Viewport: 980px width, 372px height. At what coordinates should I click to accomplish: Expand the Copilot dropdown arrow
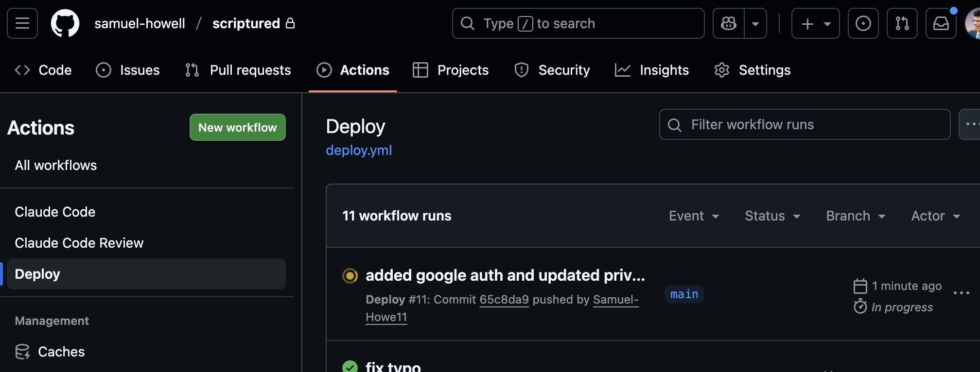755,23
